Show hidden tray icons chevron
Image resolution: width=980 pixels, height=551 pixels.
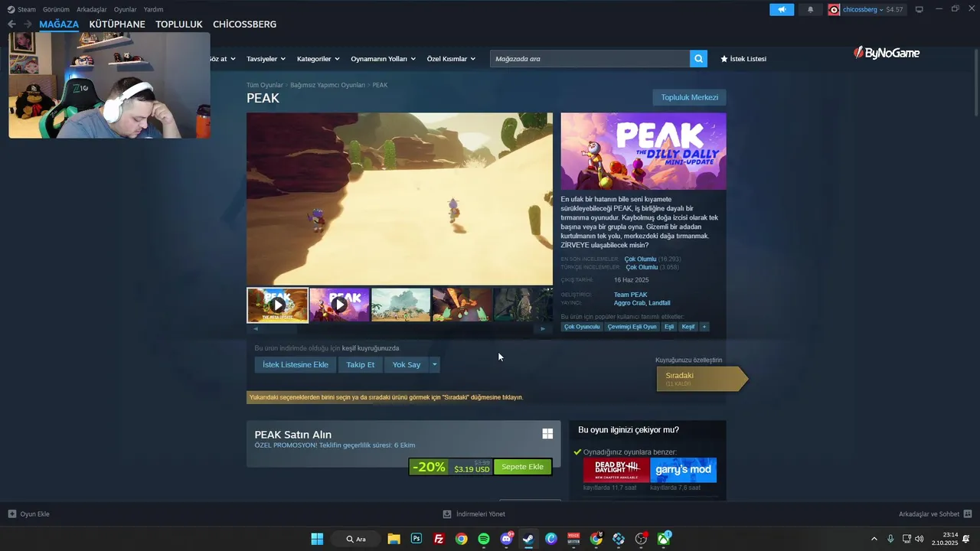(x=874, y=539)
